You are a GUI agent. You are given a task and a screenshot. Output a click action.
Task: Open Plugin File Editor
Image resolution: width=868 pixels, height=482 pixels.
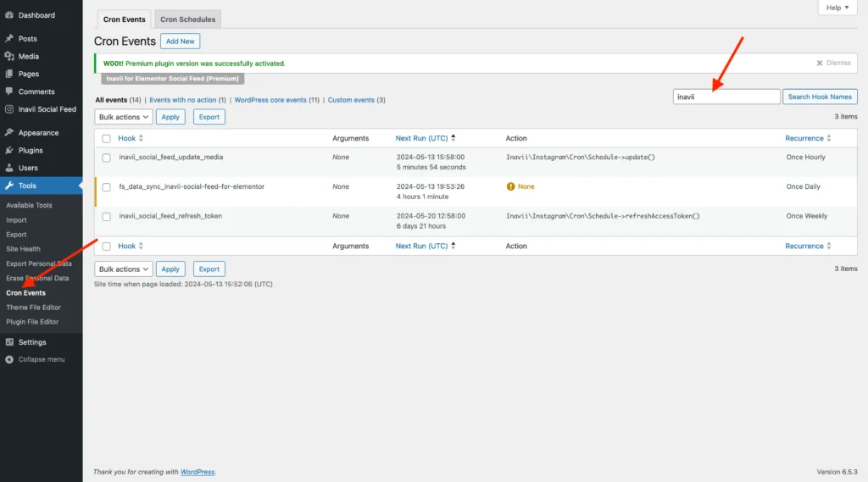(32, 322)
